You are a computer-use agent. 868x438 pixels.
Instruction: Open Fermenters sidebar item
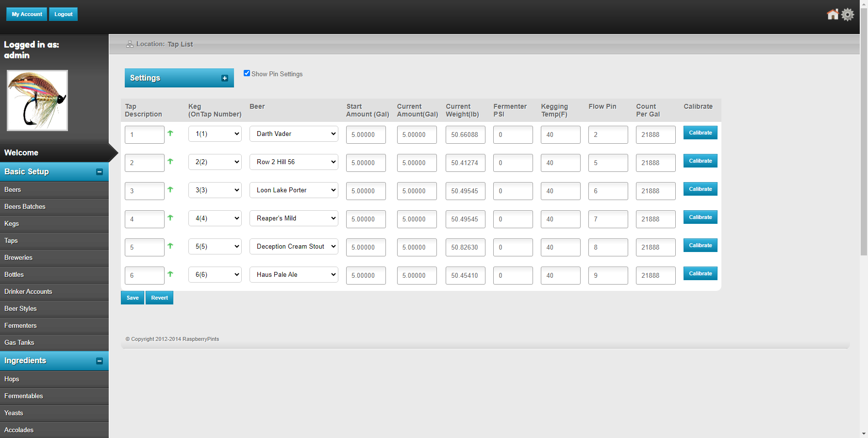click(54, 326)
